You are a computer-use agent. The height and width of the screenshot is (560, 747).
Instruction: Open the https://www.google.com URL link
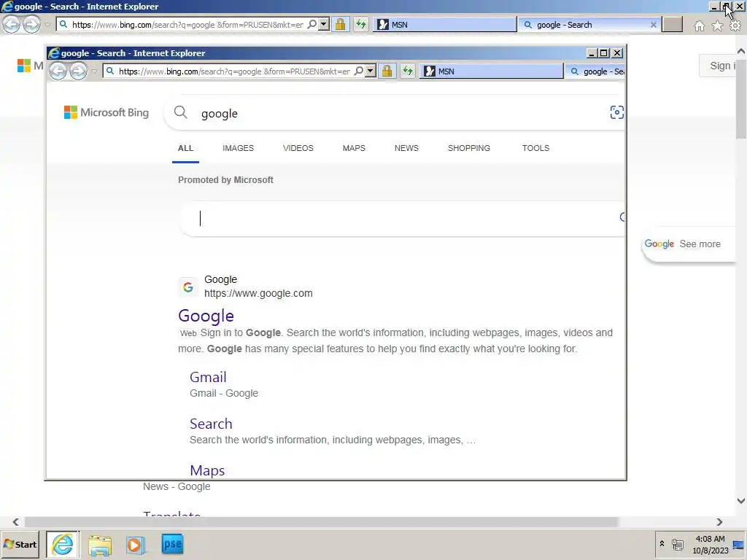pyautogui.click(x=258, y=293)
